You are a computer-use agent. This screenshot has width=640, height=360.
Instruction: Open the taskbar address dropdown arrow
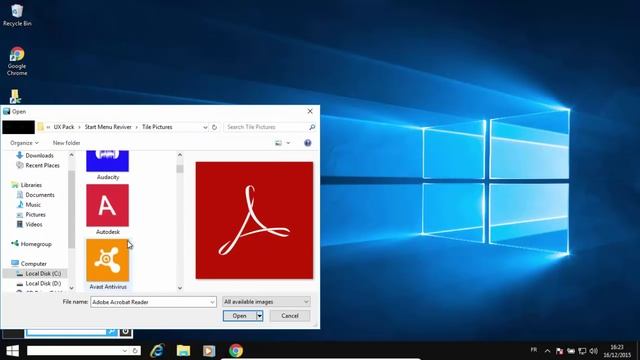point(125,351)
